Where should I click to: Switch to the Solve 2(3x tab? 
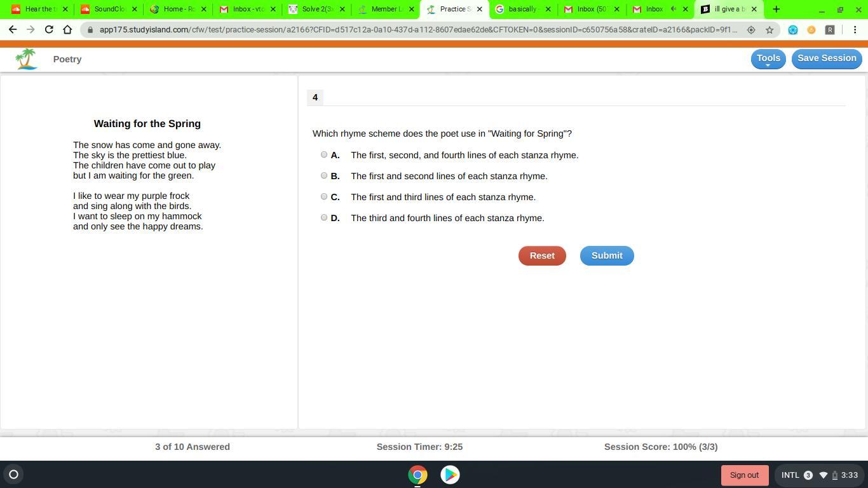(316, 9)
